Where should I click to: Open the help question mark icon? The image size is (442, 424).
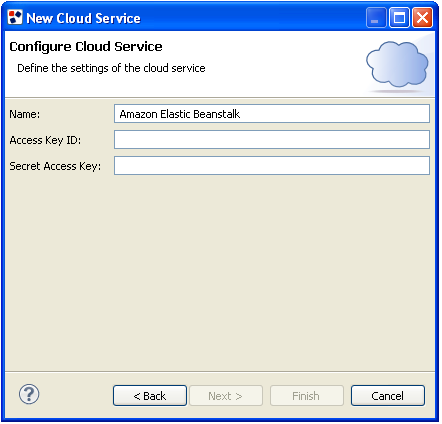click(x=29, y=395)
